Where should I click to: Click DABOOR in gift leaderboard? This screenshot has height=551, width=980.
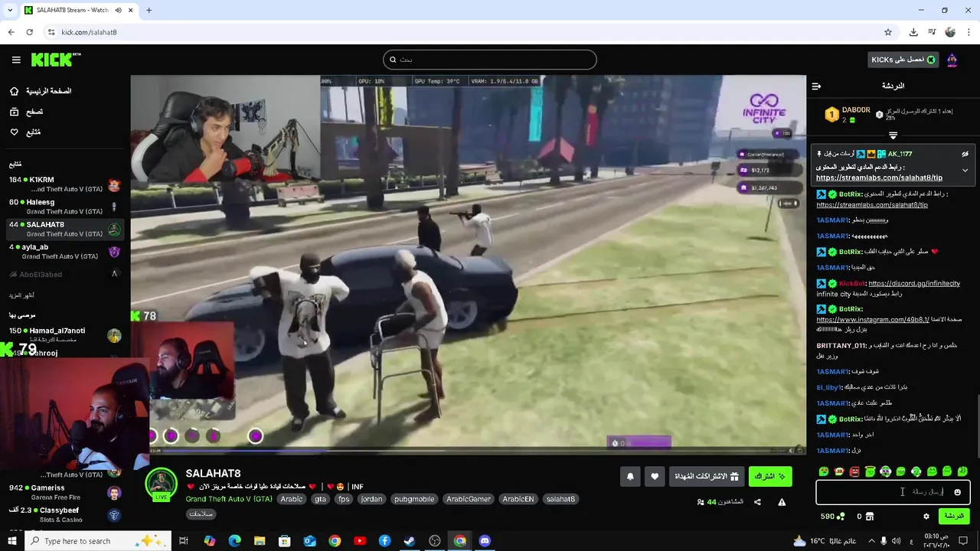click(x=856, y=110)
